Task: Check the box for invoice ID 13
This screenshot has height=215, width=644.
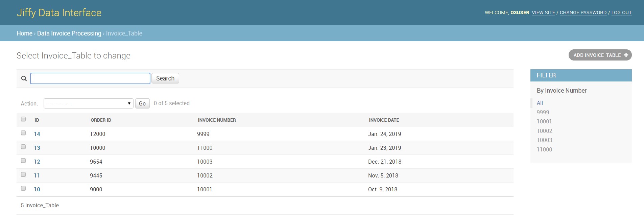Action: point(23,147)
